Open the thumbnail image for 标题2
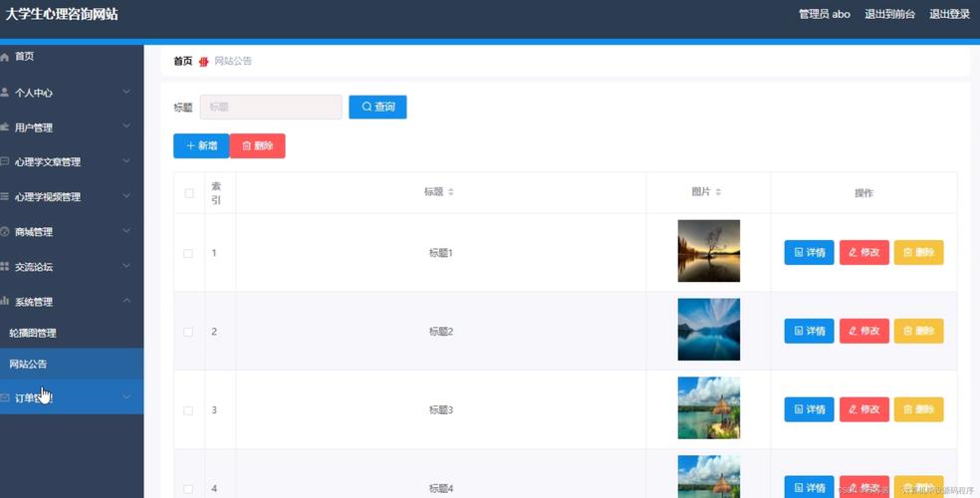The width and height of the screenshot is (980, 498). [x=708, y=330]
